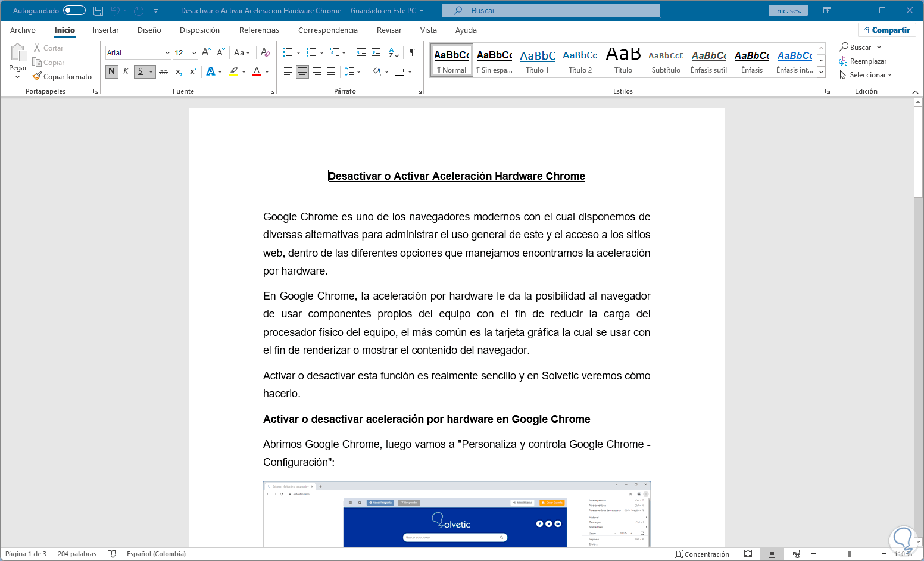The image size is (924, 561).
Task: Open the borders dropdown
Action: [x=410, y=71]
